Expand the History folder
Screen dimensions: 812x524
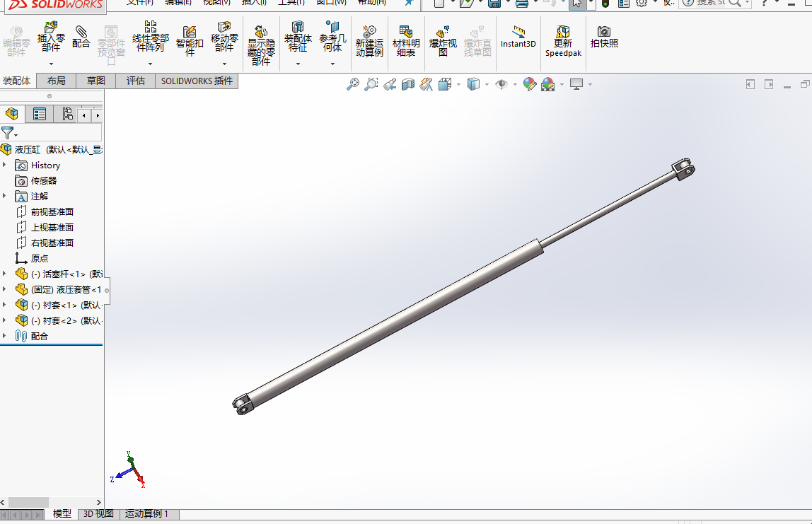pyautogui.click(x=5, y=165)
